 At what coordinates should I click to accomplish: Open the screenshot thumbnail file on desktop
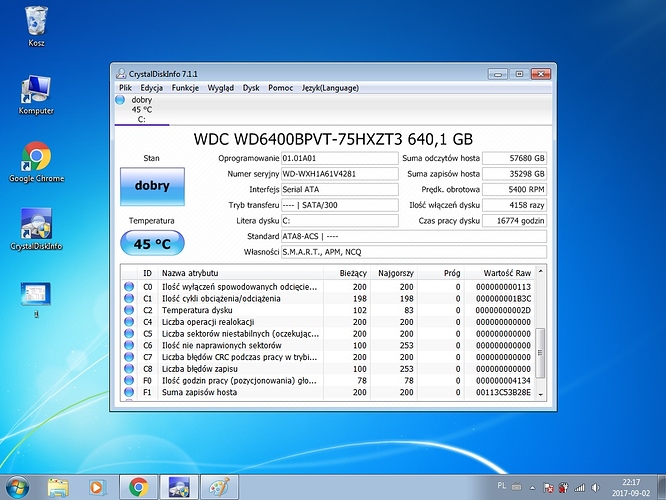pyautogui.click(x=36, y=299)
